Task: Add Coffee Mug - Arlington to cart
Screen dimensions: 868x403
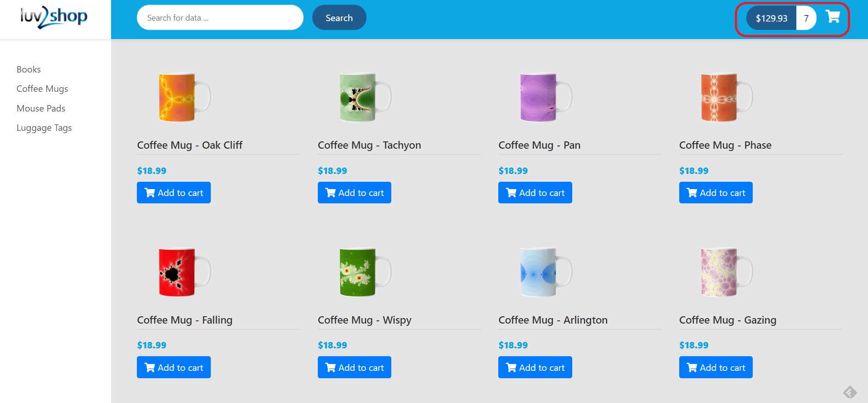Action: pos(535,367)
